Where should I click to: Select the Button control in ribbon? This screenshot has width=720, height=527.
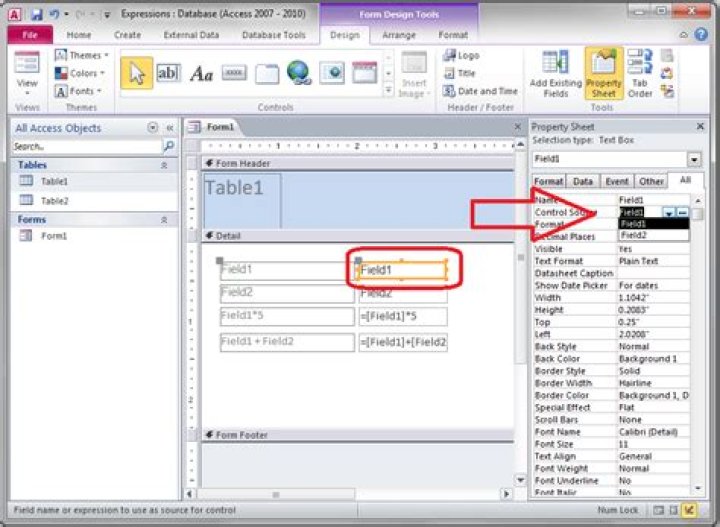pos(234,73)
